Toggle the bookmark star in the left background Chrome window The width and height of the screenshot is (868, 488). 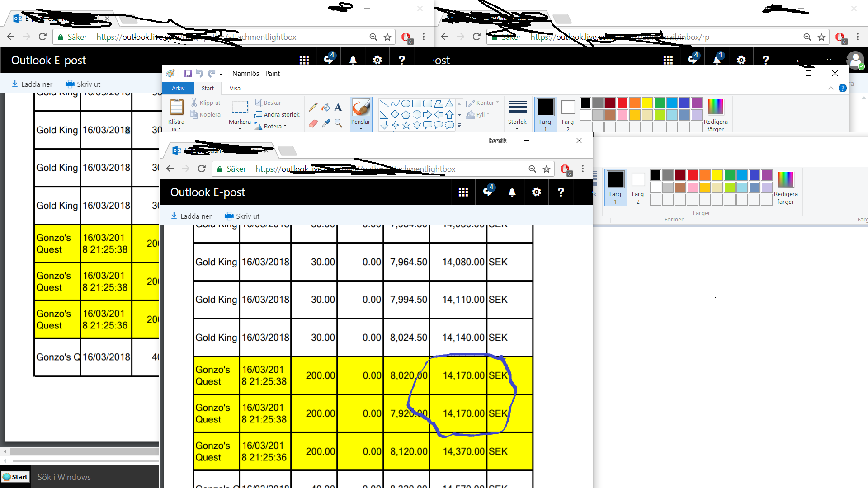point(387,37)
